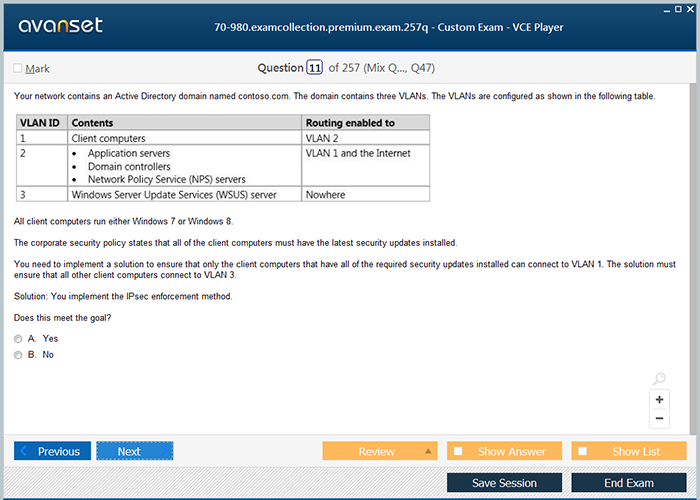
Task: Tick the Show List checkbox
Action: pos(583,451)
